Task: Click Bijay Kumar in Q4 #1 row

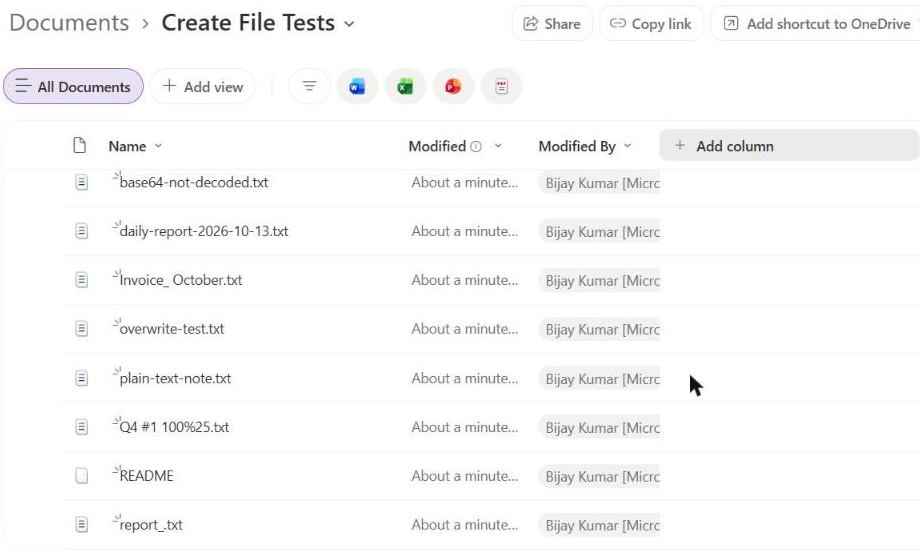Action: (599, 427)
